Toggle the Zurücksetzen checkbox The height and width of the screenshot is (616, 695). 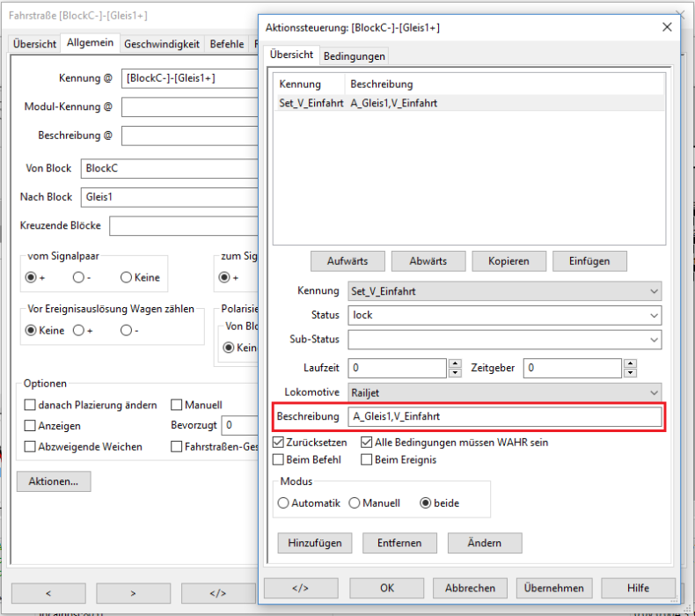pyautogui.click(x=280, y=443)
